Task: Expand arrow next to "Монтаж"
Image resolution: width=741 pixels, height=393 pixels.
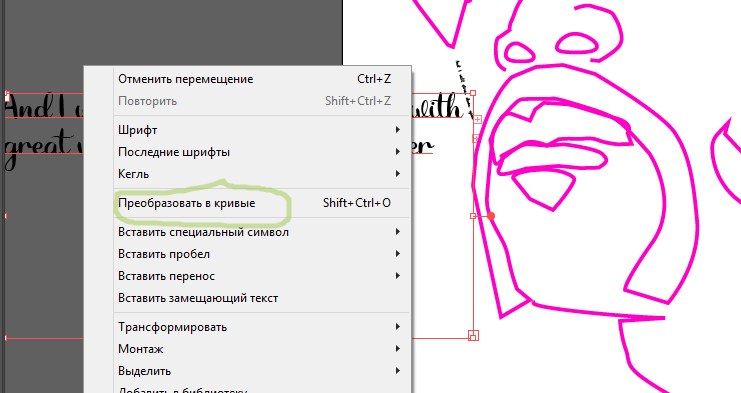Action: click(x=398, y=349)
